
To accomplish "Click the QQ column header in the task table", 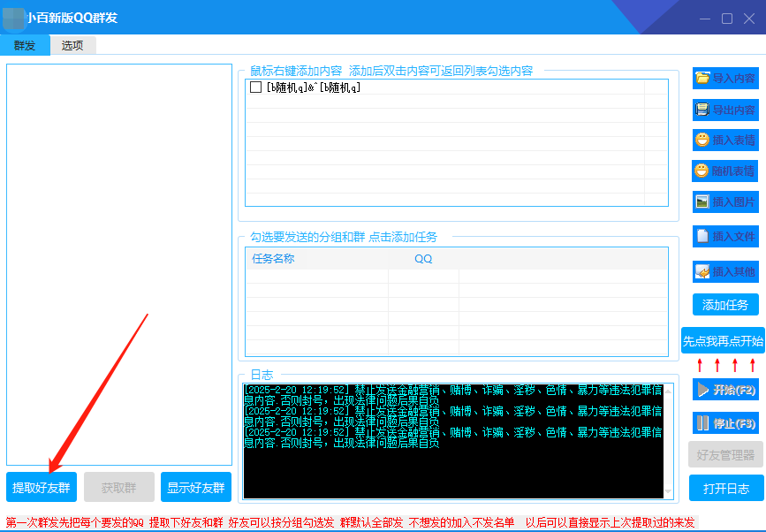I will coord(423,259).
